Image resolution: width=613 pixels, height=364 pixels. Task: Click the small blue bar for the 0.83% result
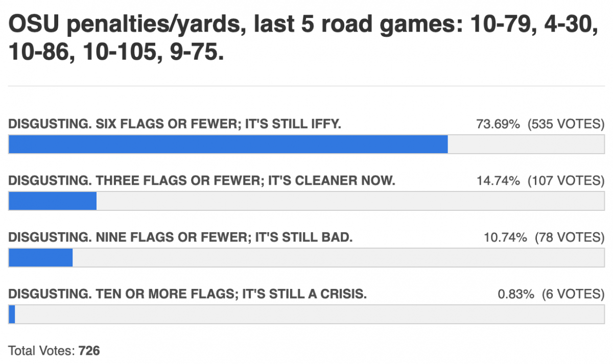(x=12, y=314)
